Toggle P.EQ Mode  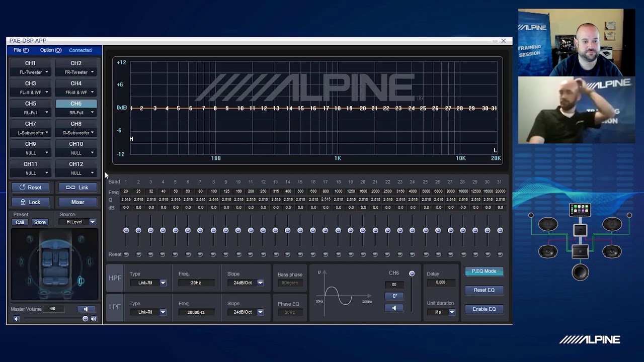(x=484, y=271)
